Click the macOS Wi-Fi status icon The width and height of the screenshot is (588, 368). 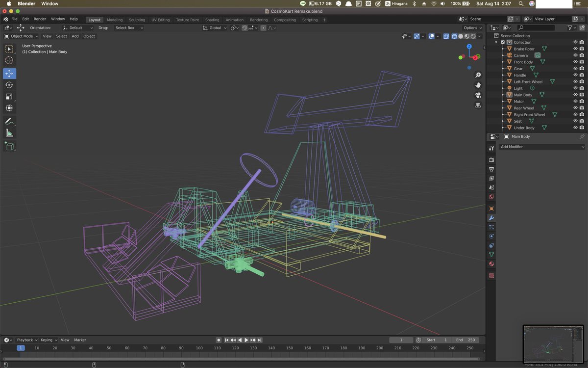[433, 3]
